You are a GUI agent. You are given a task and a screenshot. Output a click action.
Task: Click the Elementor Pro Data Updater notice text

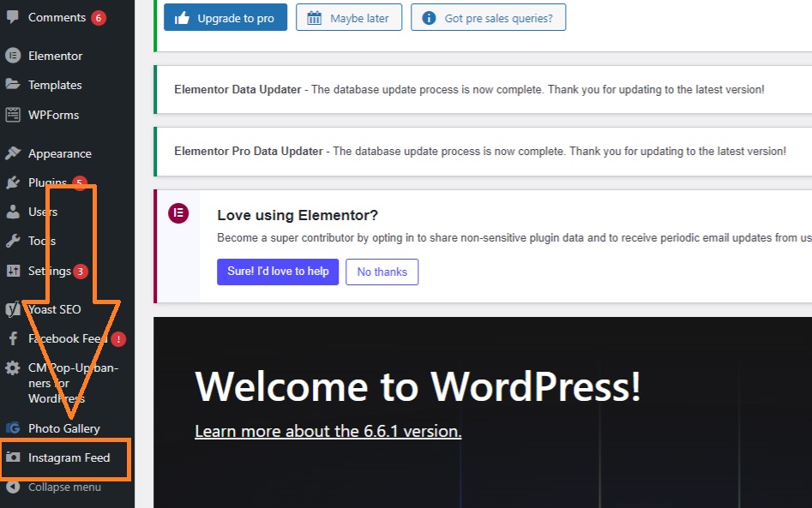click(480, 151)
